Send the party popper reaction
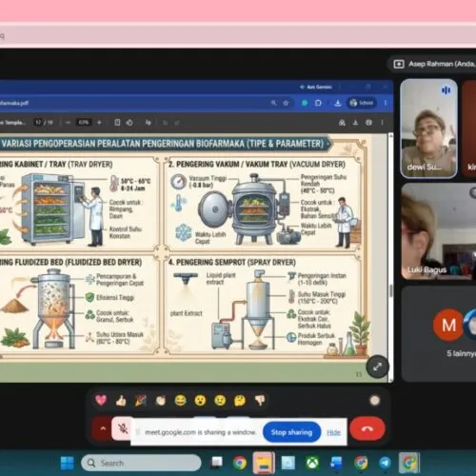The height and width of the screenshot is (476, 476). pos(141,401)
